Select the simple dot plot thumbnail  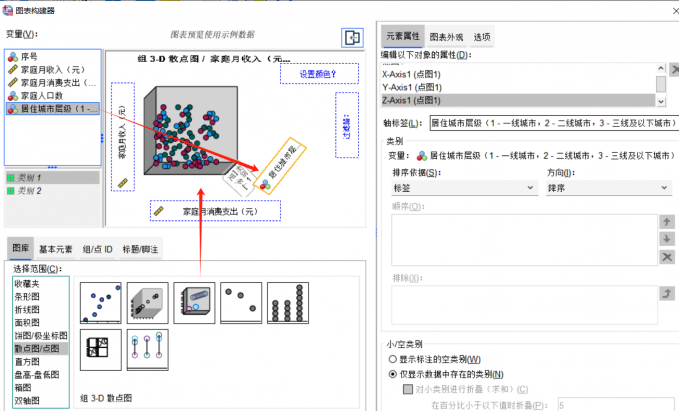point(288,303)
